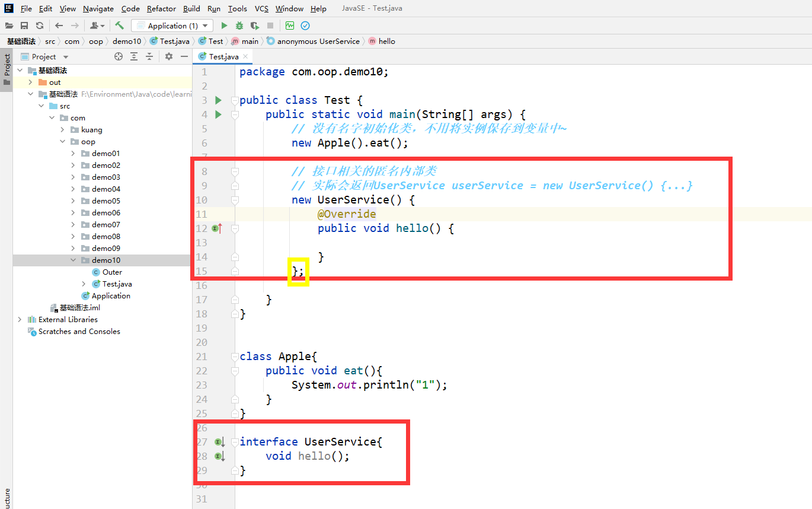Screen dimensions: 812x509
Task: Click run gutter icon beside class Test
Action: click(218, 100)
